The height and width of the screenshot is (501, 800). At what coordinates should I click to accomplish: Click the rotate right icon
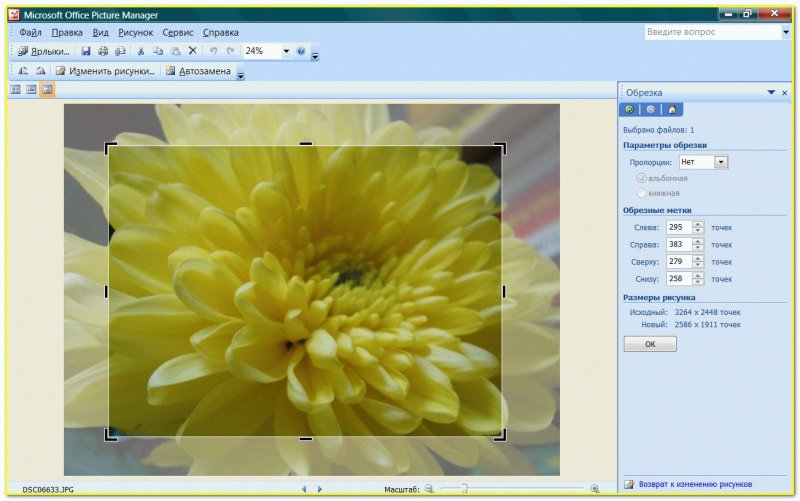(40, 71)
